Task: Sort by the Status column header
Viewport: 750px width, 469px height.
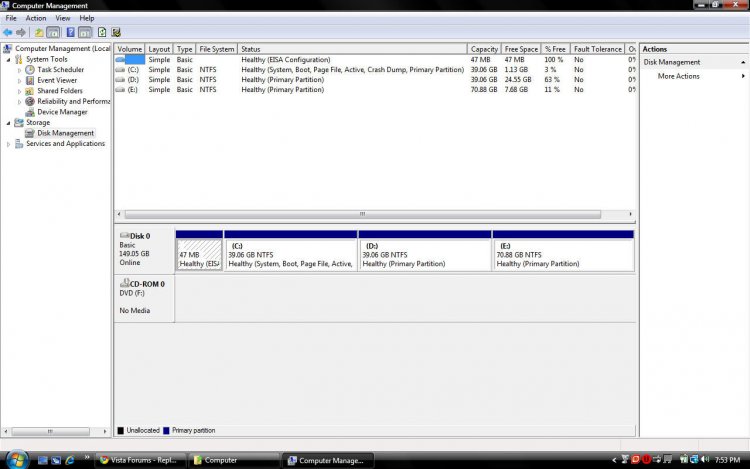Action: (352, 49)
